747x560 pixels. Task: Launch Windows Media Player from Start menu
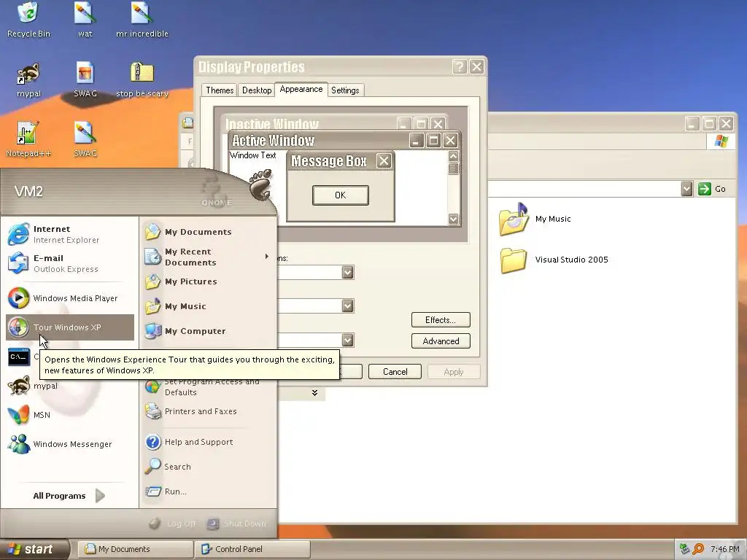(x=69, y=298)
